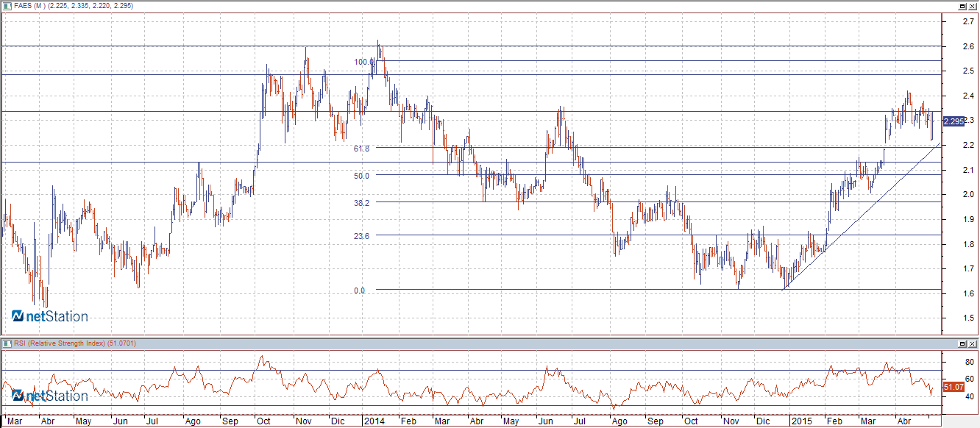Maximize the FAES price chart panel
Screen dimensions: 980x428
[x=962, y=5]
